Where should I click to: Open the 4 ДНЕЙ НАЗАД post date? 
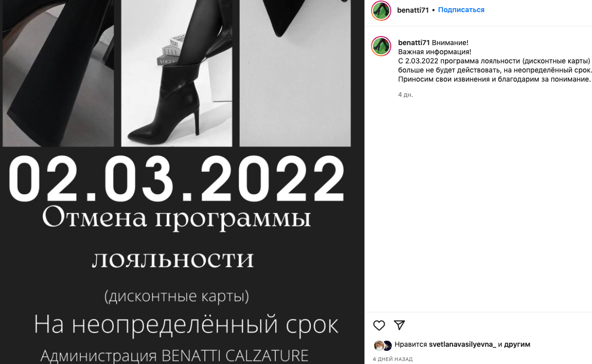(393, 359)
